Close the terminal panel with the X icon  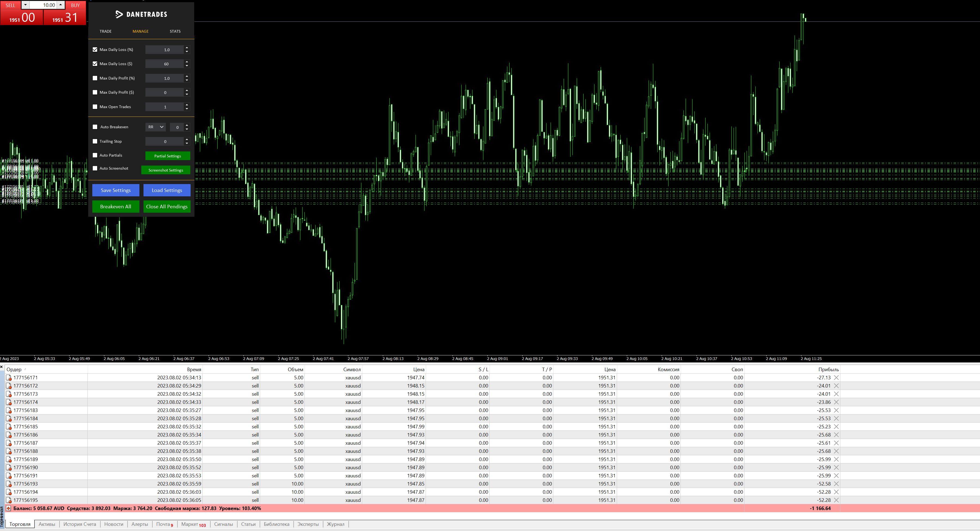[2, 367]
